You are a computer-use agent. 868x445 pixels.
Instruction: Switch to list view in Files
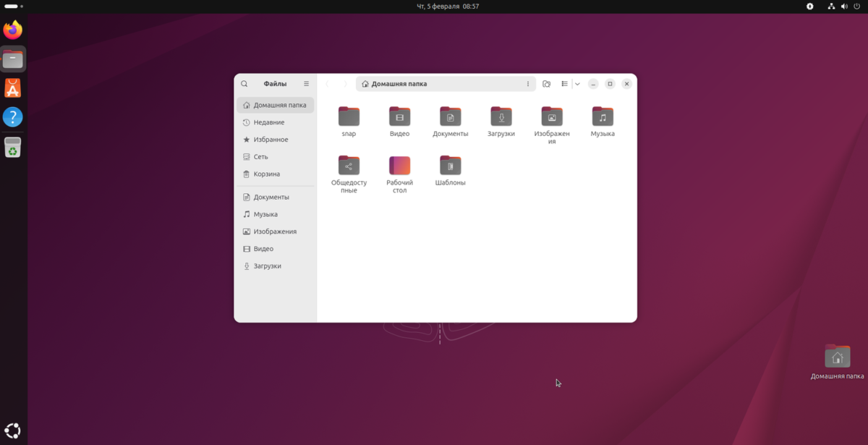click(x=564, y=83)
